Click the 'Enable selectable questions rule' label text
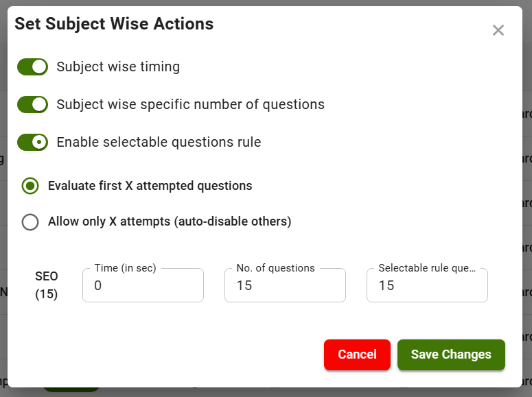The height and width of the screenshot is (397, 532). (159, 142)
